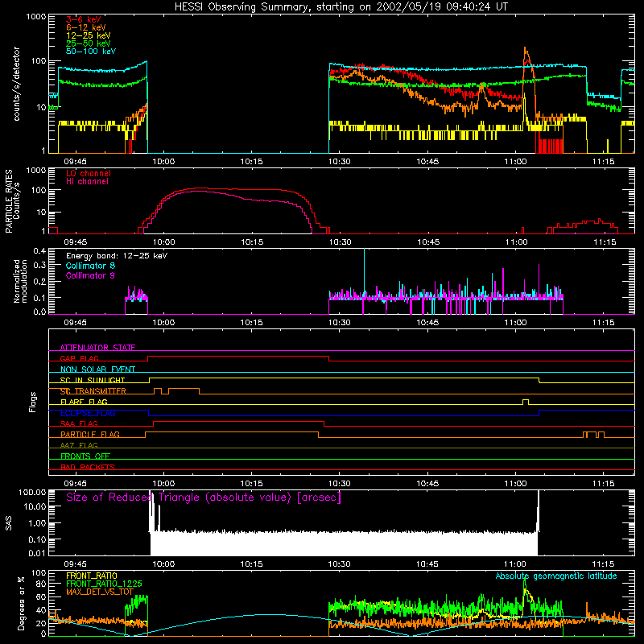Select the 6-12 keV legend label
This screenshot has width=644, height=644.
click(x=86, y=27)
